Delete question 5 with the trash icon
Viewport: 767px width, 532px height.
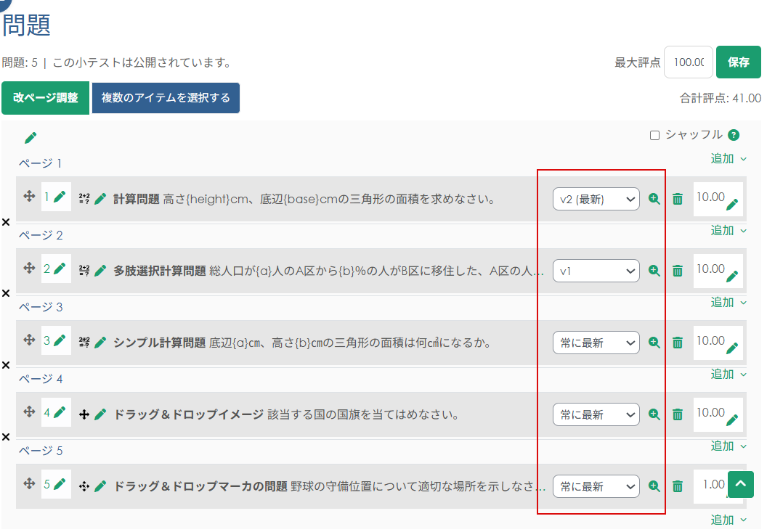[x=678, y=486]
